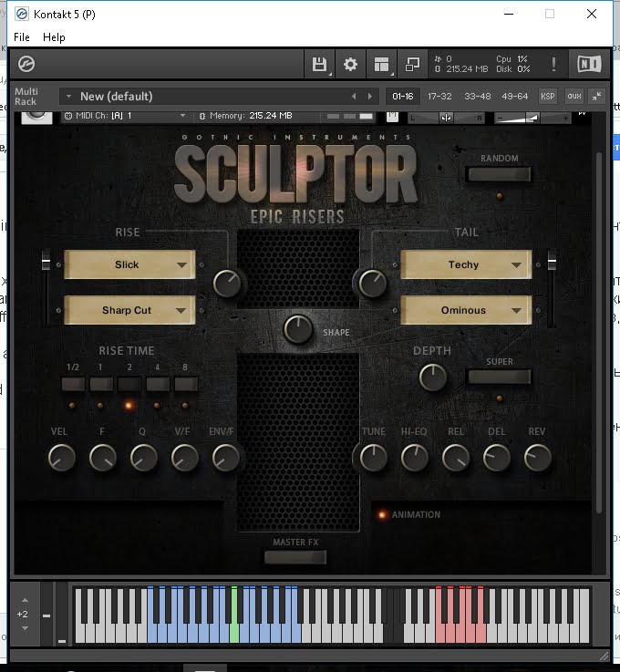Set rise time to 1/2

(73, 384)
